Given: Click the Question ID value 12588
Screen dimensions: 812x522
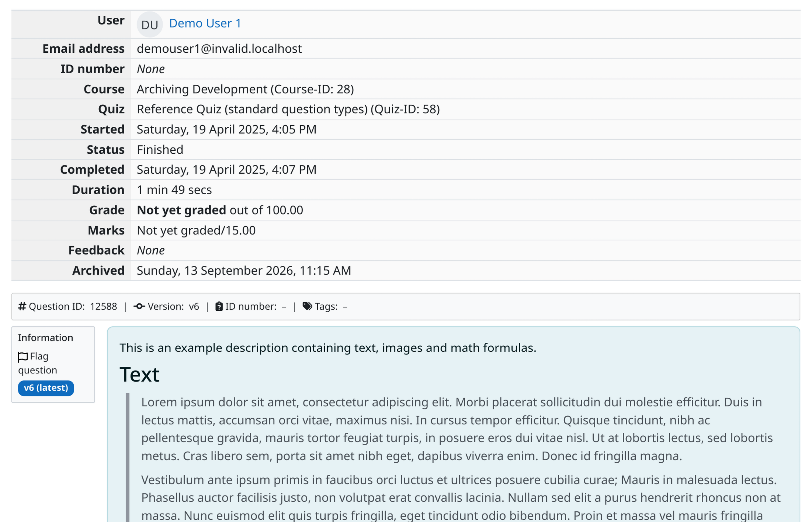Looking at the screenshot, I should pyautogui.click(x=104, y=306).
